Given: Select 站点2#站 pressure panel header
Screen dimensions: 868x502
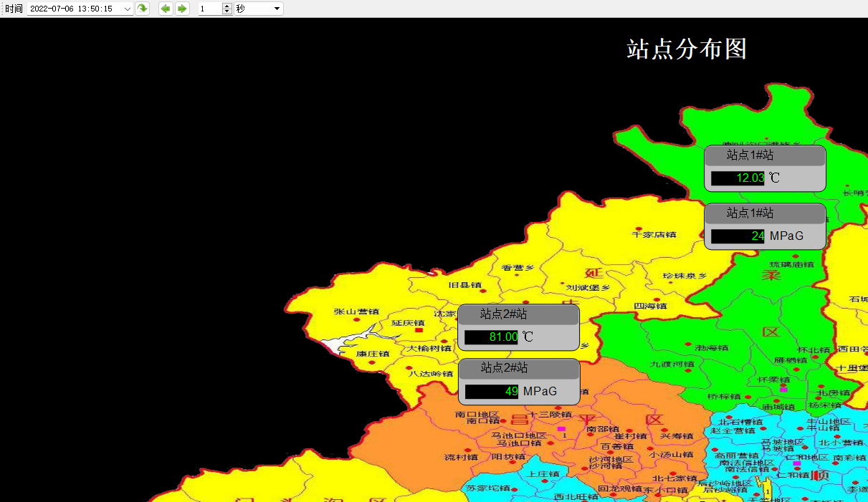Looking at the screenshot, I should click(x=519, y=368).
